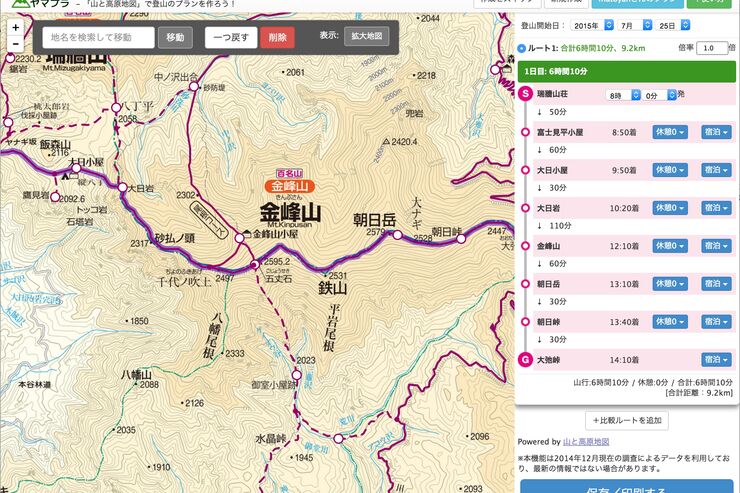
Task: Select the 鷹見岩 waypoint circle on map
Action: click(x=55, y=197)
